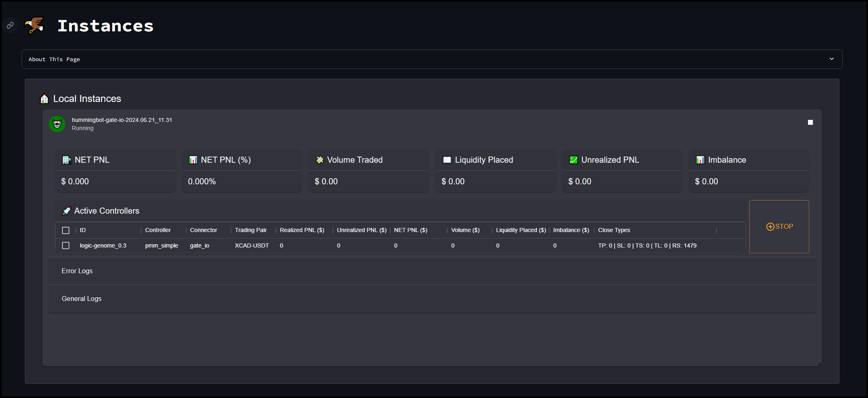The height and width of the screenshot is (398, 868).
Task: Click the green bot avatar icon
Action: 57,124
